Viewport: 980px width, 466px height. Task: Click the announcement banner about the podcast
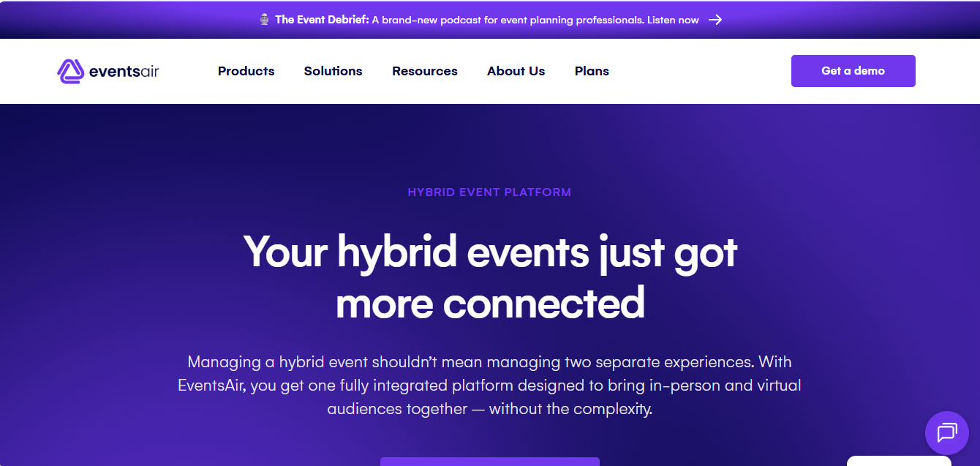click(x=490, y=20)
